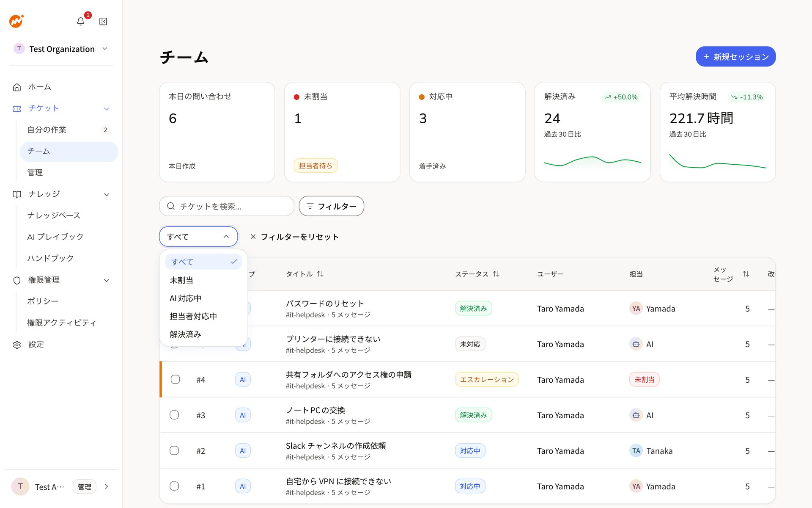812x508 pixels.
Task: Click the search magnifier icon
Action: tap(171, 206)
